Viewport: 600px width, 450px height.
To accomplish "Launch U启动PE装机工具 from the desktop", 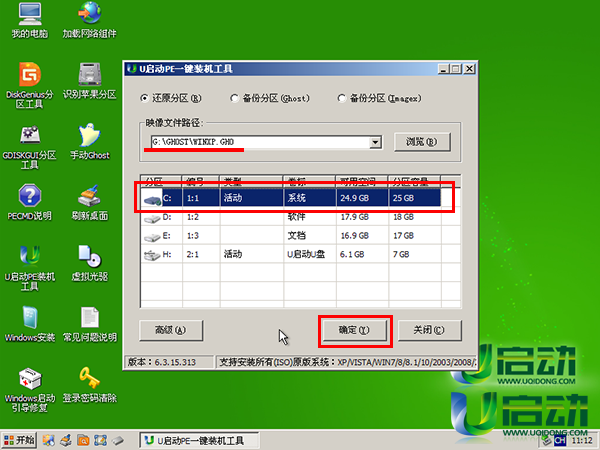I will point(30,268).
